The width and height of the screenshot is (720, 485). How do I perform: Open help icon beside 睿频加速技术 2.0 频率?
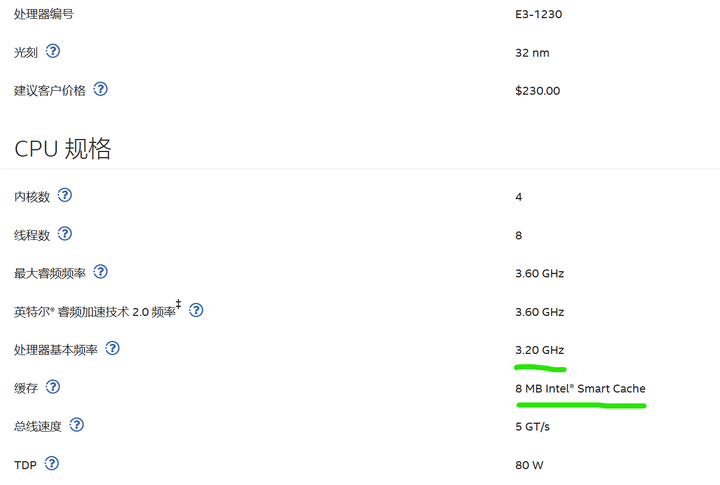tap(196, 310)
